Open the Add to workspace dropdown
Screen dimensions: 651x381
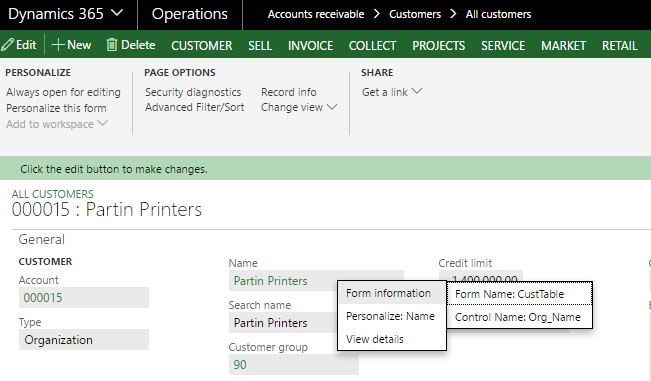103,123
